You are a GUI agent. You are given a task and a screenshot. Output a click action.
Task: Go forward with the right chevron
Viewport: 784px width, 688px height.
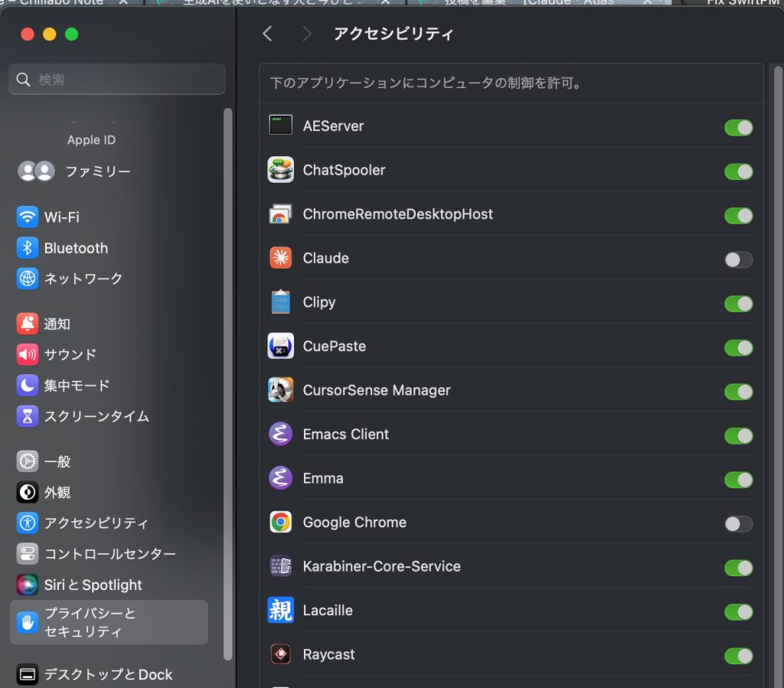coord(306,34)
